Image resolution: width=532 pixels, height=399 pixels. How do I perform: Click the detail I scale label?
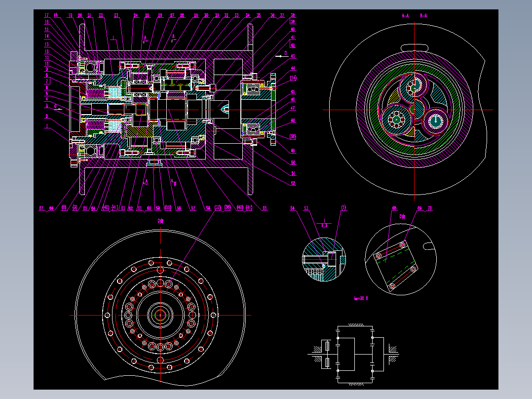pos(324,223)
